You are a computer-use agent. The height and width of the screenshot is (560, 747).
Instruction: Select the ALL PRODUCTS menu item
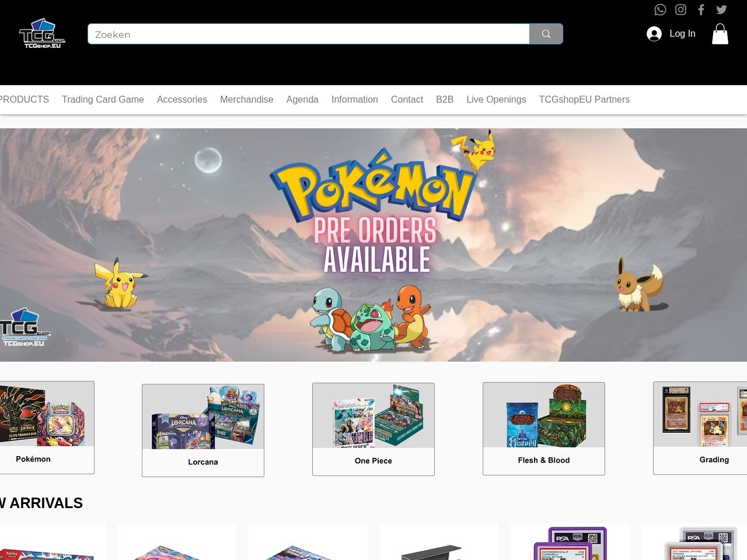click(23, 99)
